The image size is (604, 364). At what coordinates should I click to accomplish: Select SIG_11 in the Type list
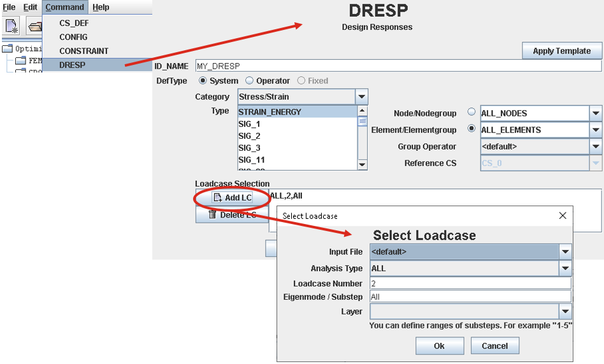click(298, 160)
